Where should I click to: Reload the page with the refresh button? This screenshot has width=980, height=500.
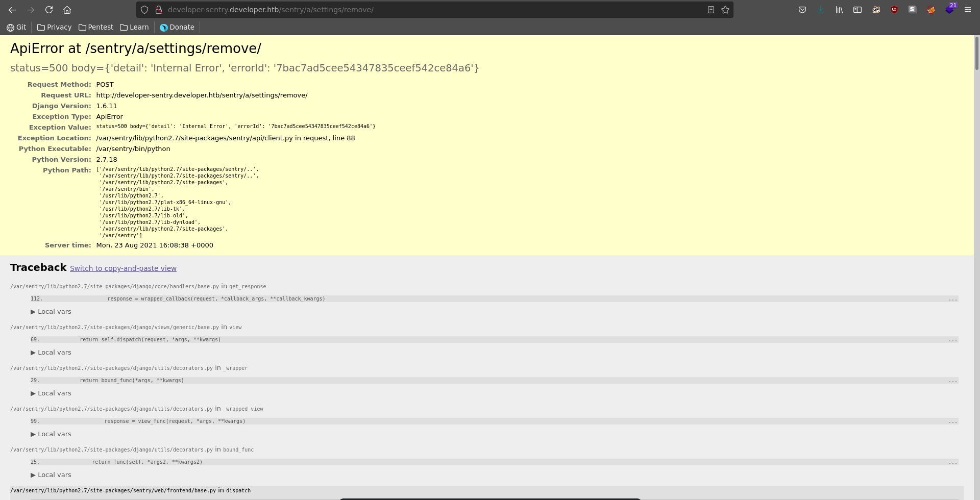tap(49, 10)
